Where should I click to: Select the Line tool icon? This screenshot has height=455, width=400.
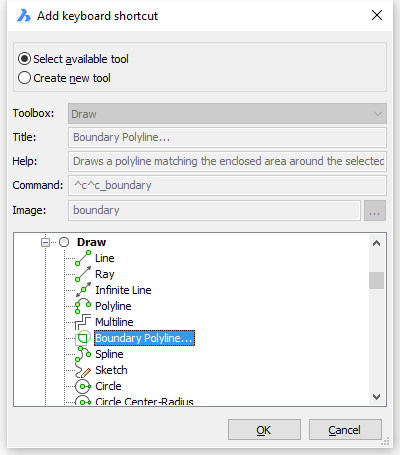point(83,258)
